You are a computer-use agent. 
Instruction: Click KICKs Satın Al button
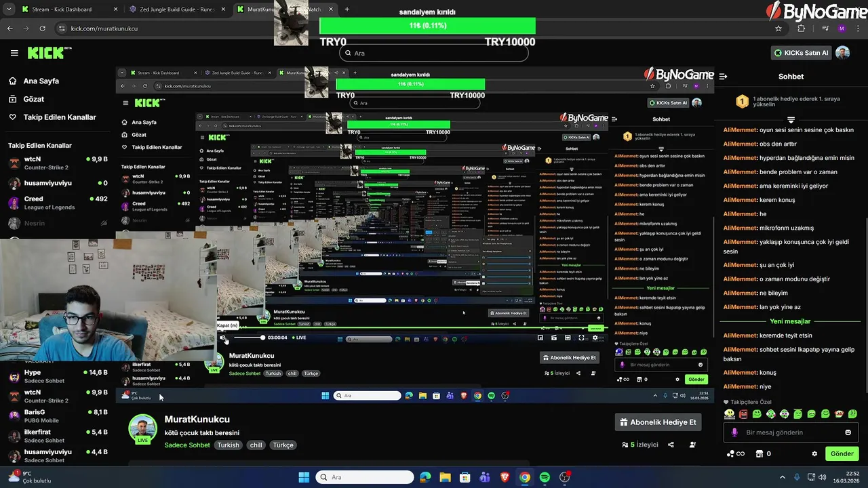(x=802, y=53)
